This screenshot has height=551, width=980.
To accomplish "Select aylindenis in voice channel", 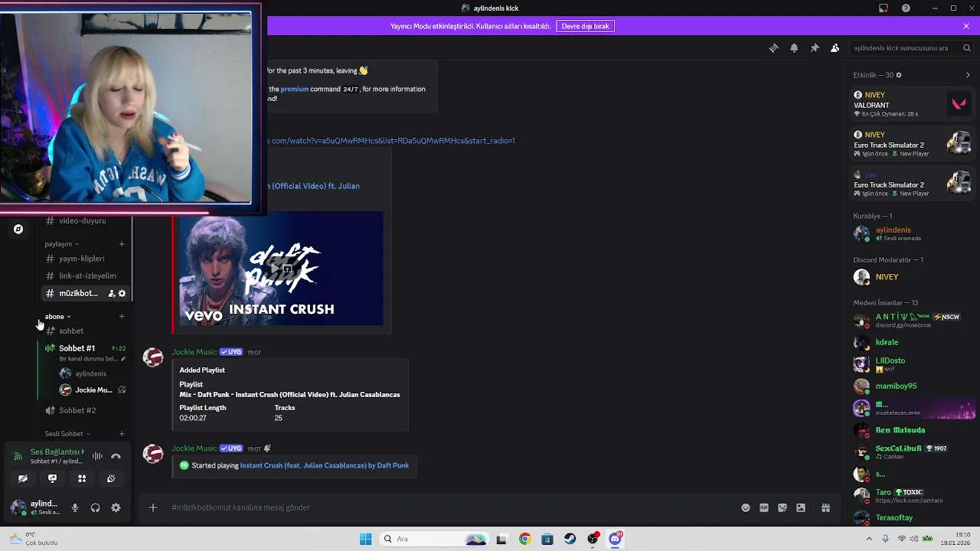I will tap(92, 373).
